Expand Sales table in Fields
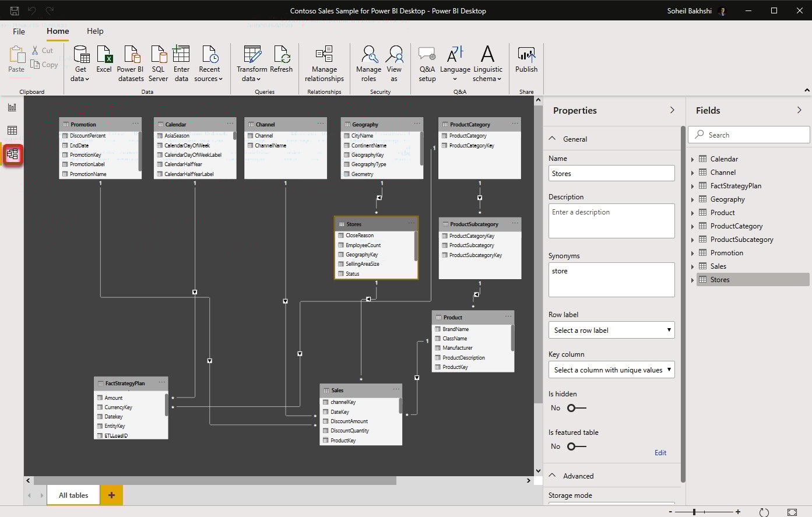The width and height of the screenshot is (812, 517). pyautogui.click(x=693, y=266)
